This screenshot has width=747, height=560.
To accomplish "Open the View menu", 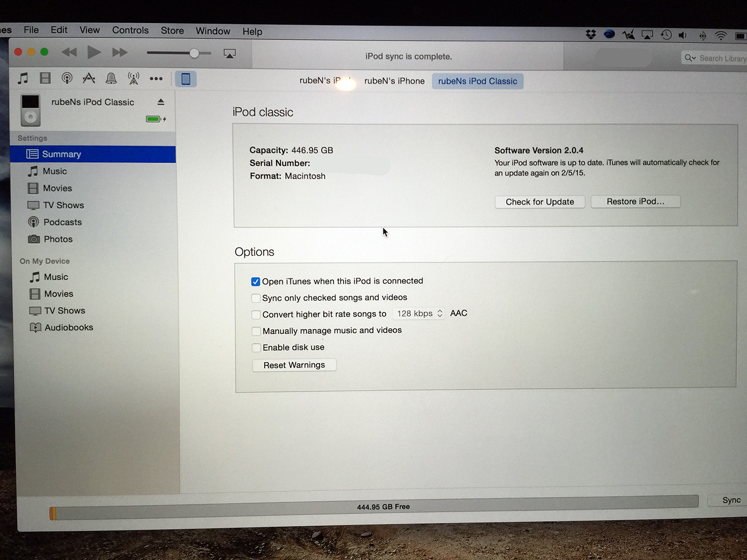I will click(x=90, y=30).
